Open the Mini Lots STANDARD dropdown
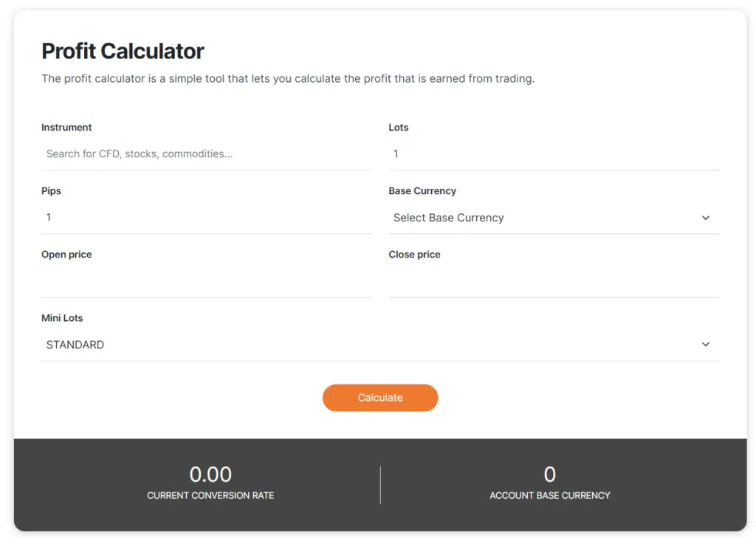 380,345
